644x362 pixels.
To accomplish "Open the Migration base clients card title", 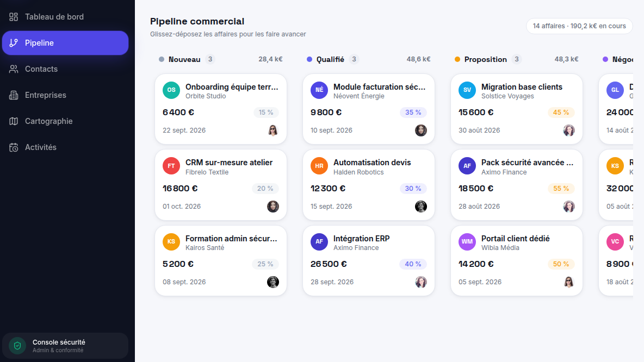I will (x=522, y=87).
